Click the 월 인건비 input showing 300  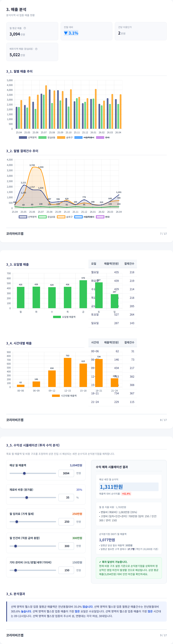(x=66, y=546)
